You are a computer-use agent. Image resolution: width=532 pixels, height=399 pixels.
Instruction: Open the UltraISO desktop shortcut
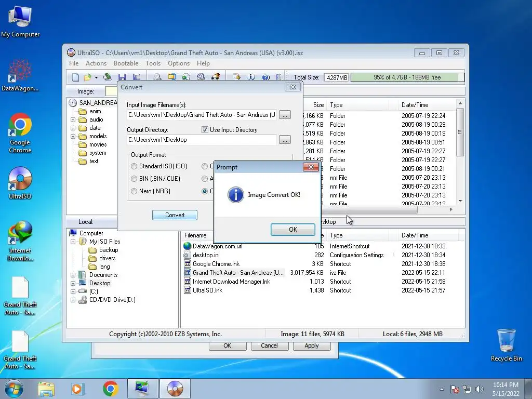point(20,183)
